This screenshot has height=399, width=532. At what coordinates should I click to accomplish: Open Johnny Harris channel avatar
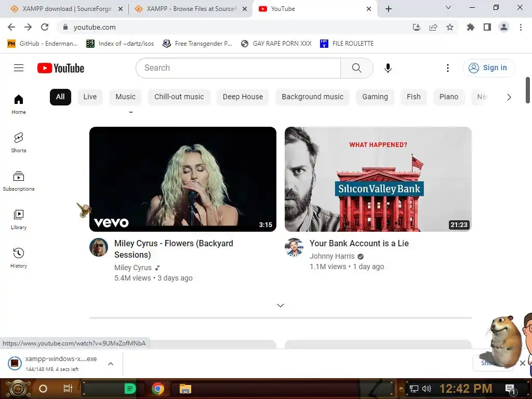(294, 247)
